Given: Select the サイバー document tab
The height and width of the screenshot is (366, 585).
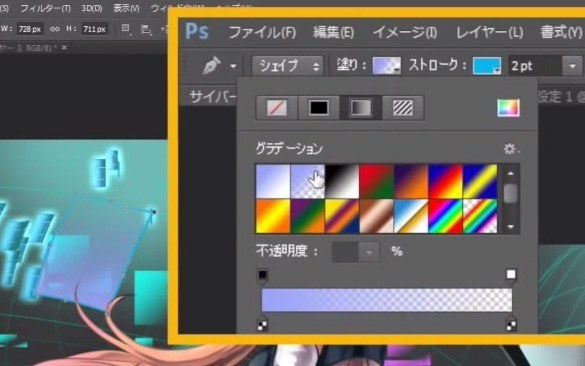Looking at the screenshot, I should [213, 97].
